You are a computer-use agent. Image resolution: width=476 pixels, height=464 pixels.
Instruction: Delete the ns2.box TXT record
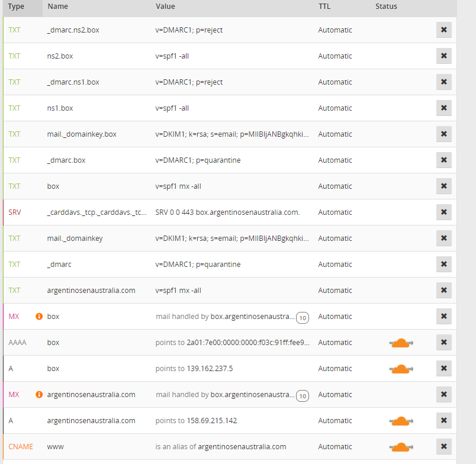pyautogui.click(x=444, y=56)
